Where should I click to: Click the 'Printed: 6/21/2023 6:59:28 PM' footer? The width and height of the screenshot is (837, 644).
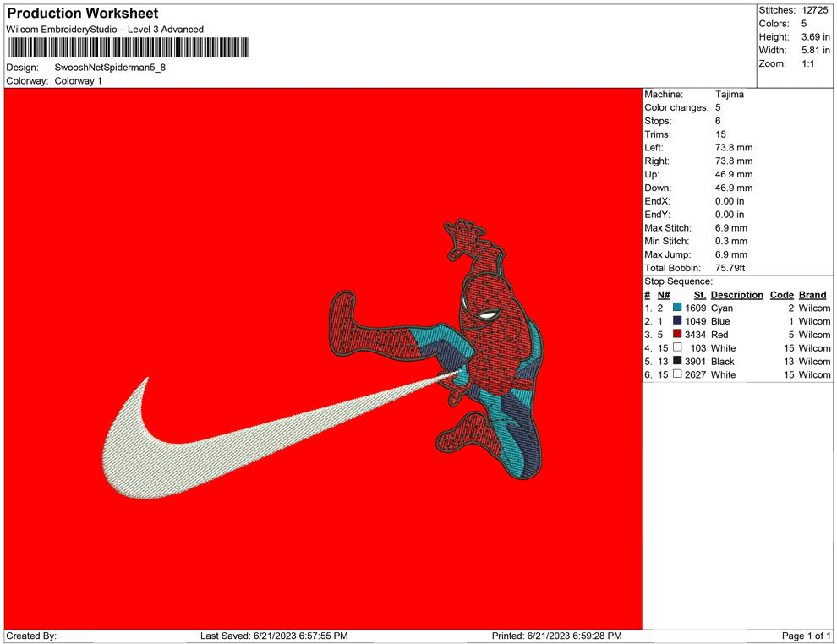pos(557,636)
